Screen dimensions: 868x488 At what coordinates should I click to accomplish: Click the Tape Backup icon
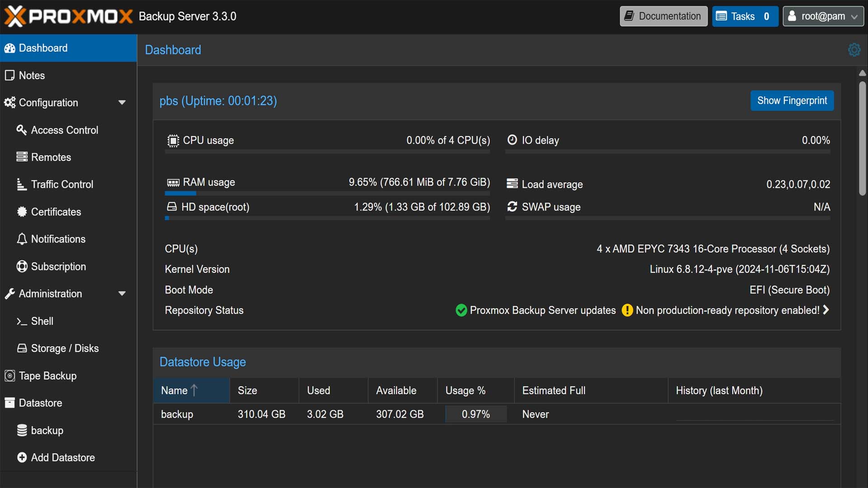[x=9, y=376]
